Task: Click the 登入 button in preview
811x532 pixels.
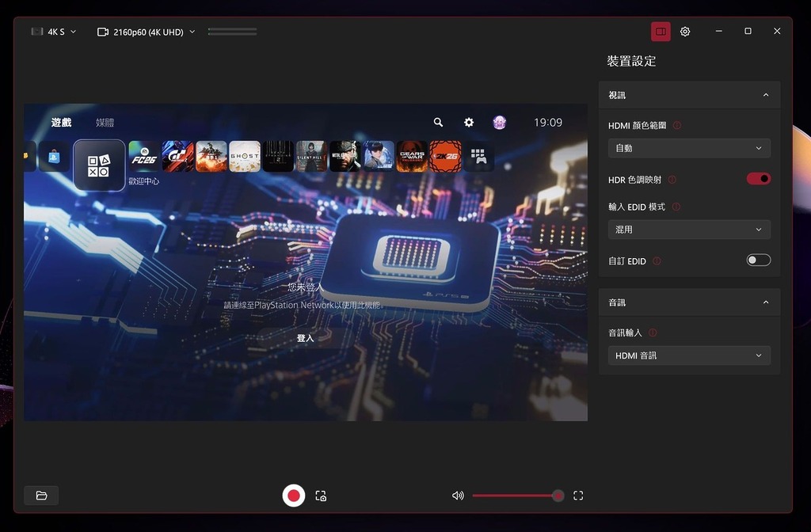Action: pos(305,338)
